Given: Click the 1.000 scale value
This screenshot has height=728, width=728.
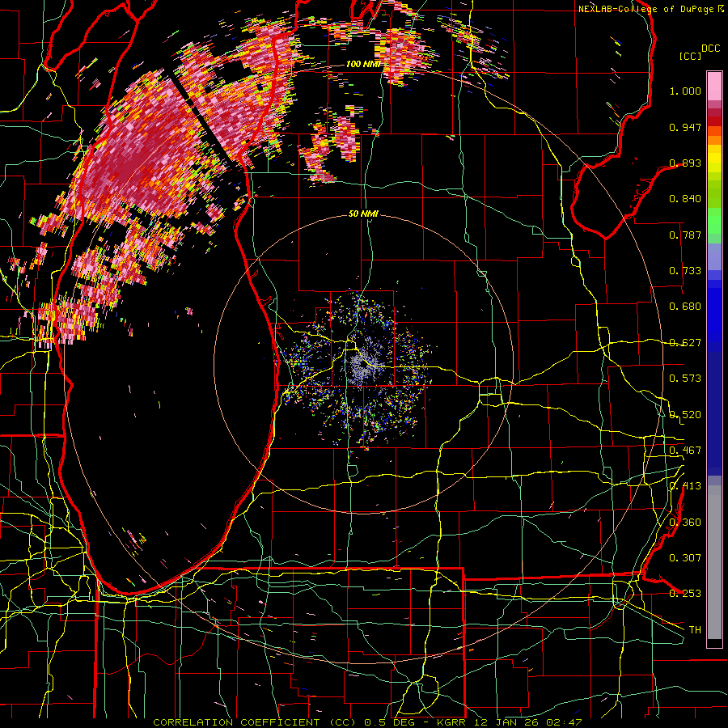Looking at the screenshot, I should tap(685, 91).
